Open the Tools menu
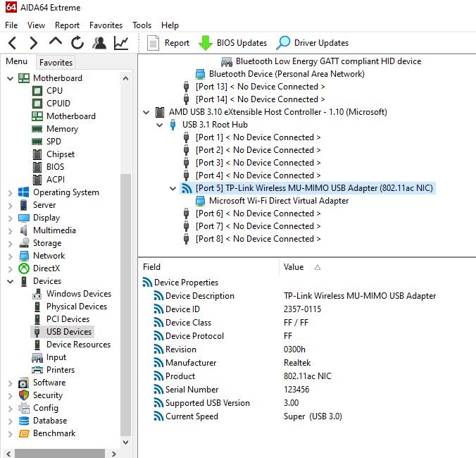Image resolution: width=476 pixels, height=458 pixels. click(x=142, y=25)
